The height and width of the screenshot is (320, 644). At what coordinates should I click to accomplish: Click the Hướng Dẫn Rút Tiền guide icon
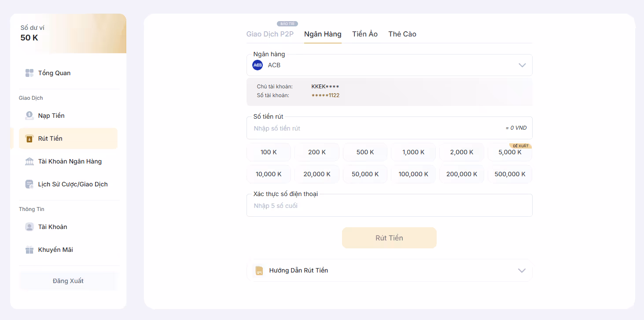(259, 270)
